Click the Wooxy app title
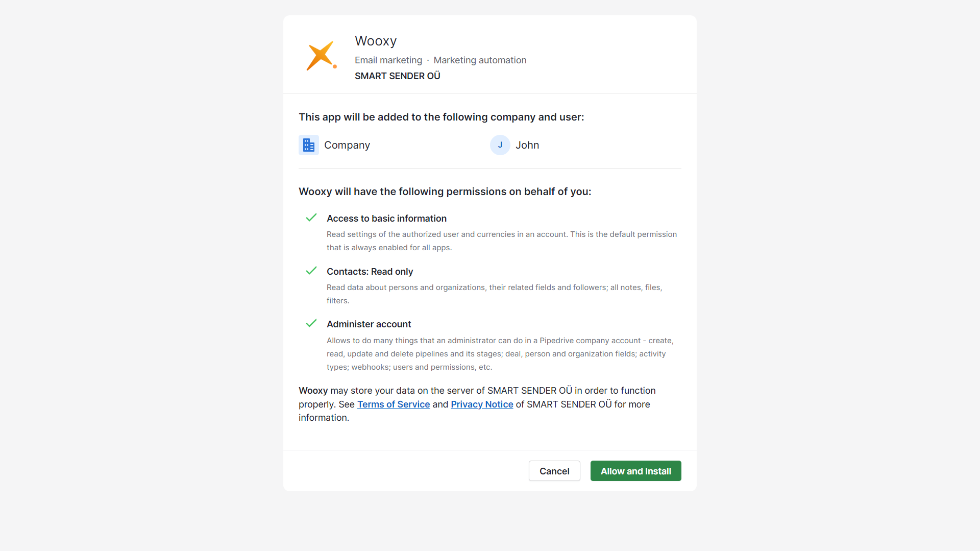The image size is (980, 551). point(376,41)
